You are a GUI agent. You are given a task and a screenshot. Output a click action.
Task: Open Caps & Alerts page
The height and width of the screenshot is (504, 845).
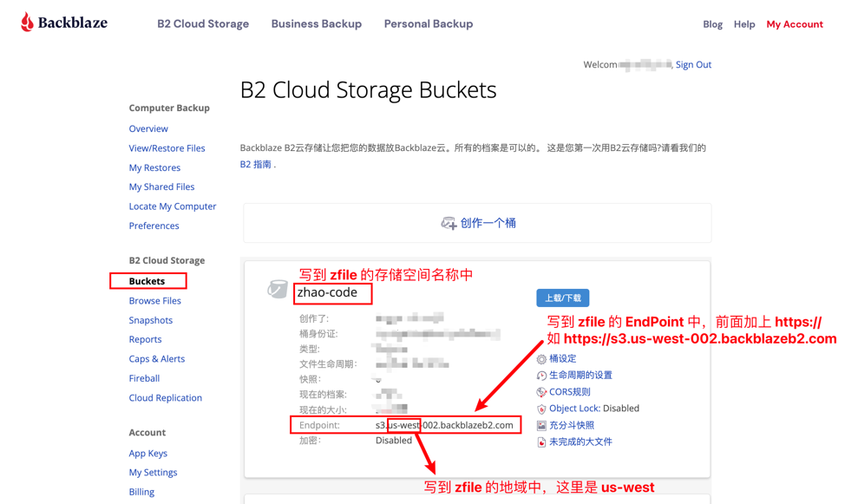pos(156,359)
